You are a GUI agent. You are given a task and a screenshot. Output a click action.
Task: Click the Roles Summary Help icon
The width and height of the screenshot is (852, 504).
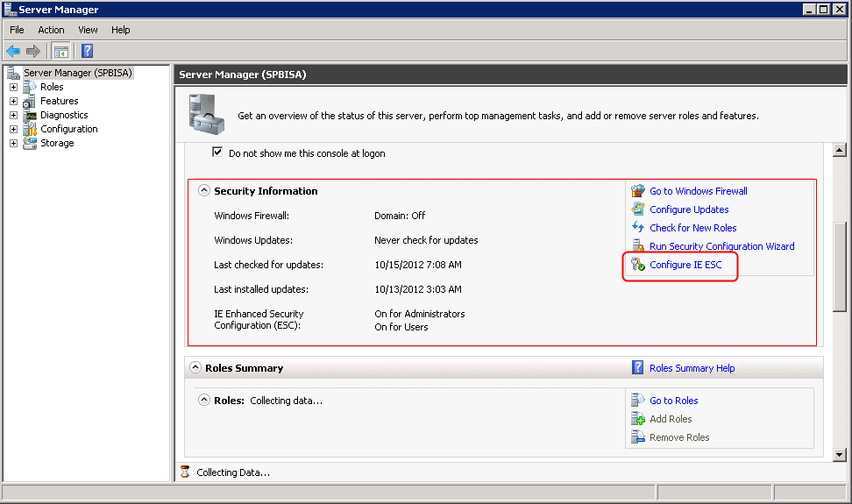click(x=638, y=367)
